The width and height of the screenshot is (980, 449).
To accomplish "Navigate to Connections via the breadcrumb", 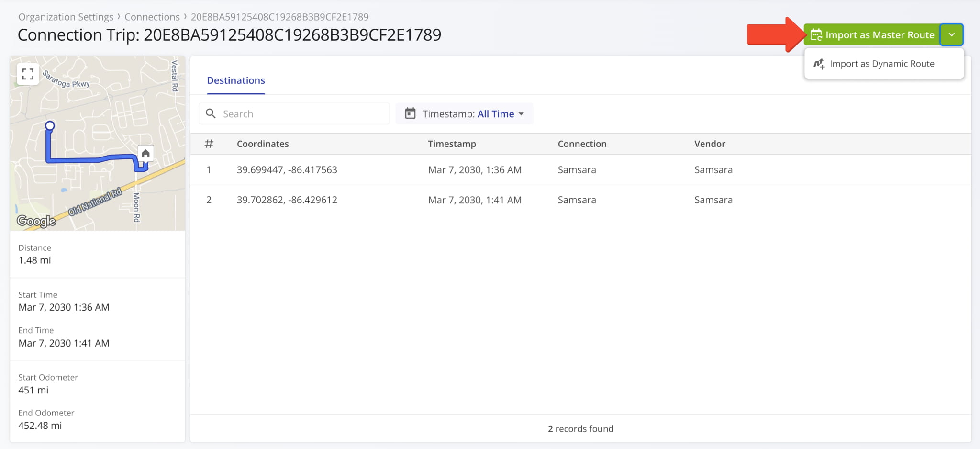I will click(152, 16).
